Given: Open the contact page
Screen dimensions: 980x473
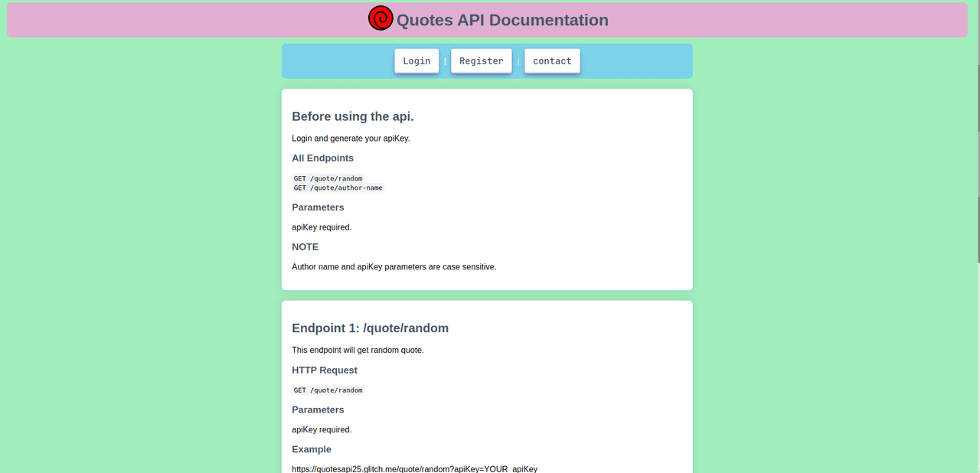Looking at the screenshot, I should pos(552,60).
